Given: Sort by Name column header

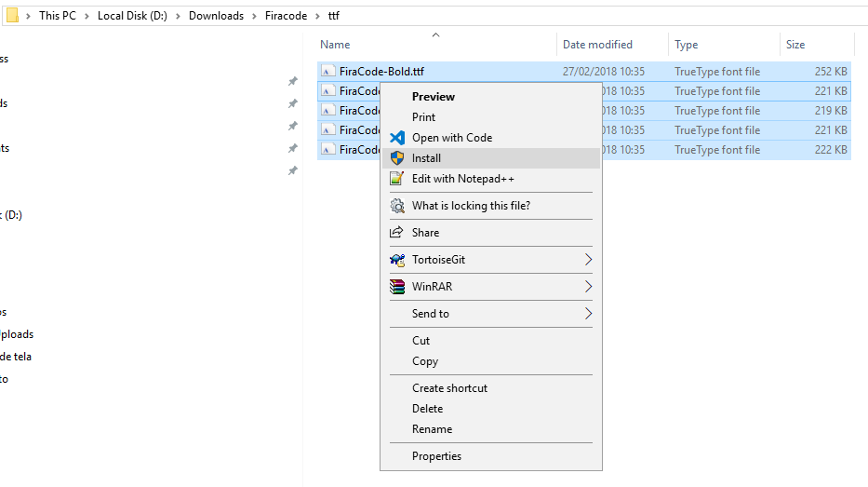Looking at the screenshot, I should [x=335, y=45].
